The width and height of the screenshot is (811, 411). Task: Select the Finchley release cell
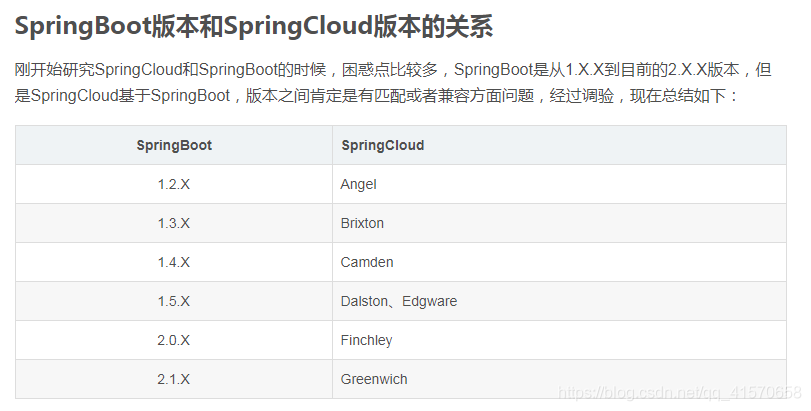(x=366, y=340)
